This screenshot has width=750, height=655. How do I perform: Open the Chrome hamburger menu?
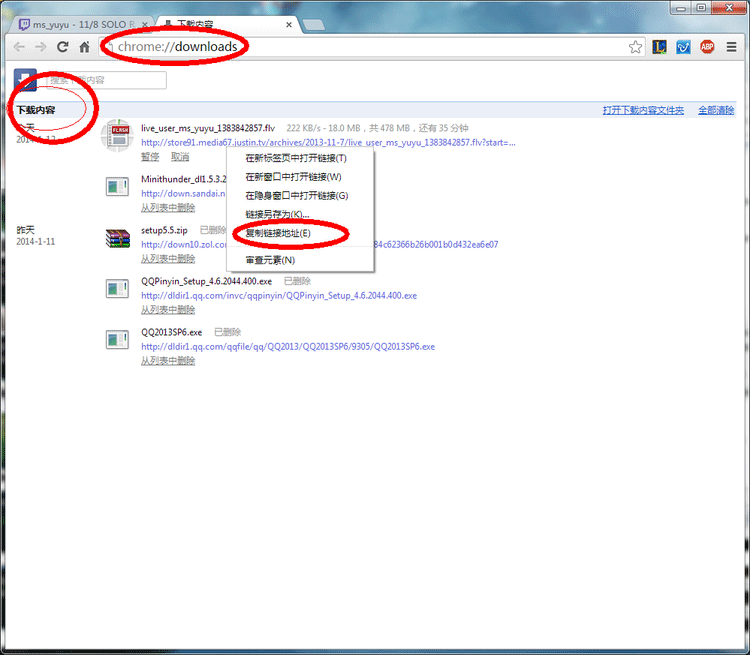(x=731, y=47)
